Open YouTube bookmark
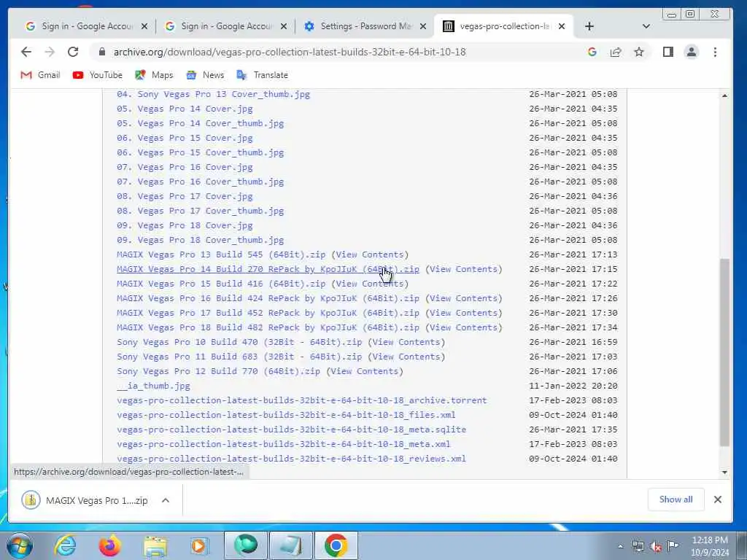This screenshot has height=560, width=747. click(x=98, y=75)
